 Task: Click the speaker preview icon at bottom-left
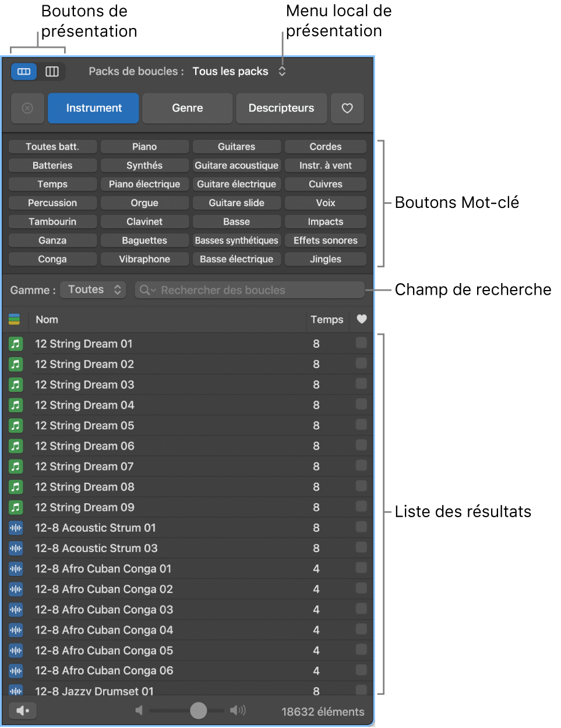(x=23, y=711)
